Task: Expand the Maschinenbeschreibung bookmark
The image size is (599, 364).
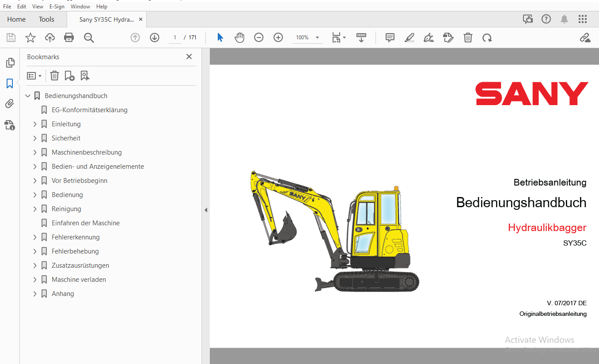Action: click(x=35, y=152)
